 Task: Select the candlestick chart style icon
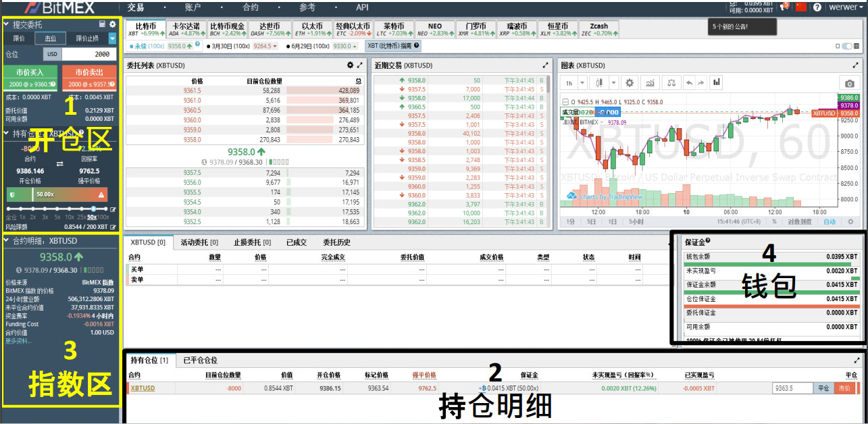pyautogui.click(x=599, y=82)
